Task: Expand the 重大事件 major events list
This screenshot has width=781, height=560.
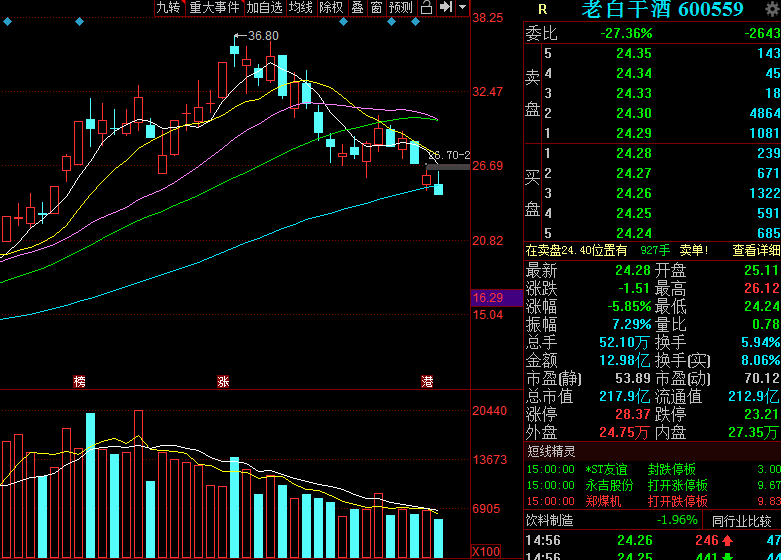Action: point(214,8)
